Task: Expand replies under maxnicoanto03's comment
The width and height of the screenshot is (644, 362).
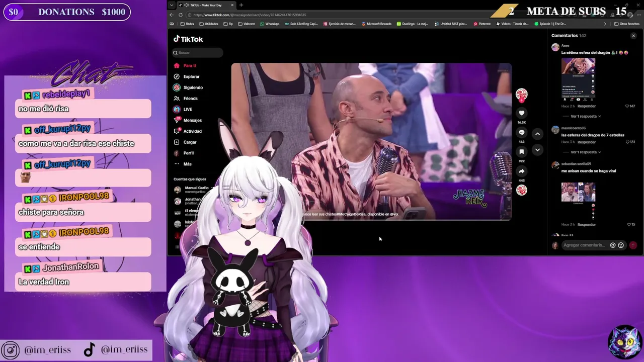Action: 585,152
